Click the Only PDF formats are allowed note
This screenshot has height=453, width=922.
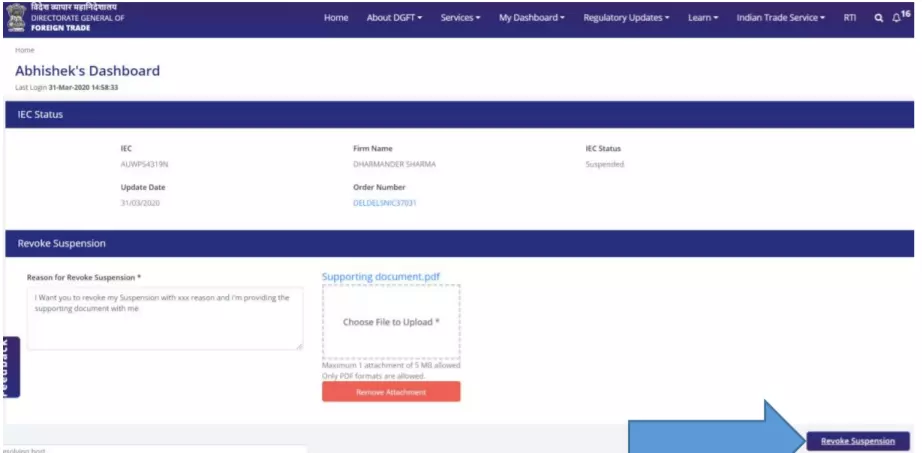click(373, 376)
